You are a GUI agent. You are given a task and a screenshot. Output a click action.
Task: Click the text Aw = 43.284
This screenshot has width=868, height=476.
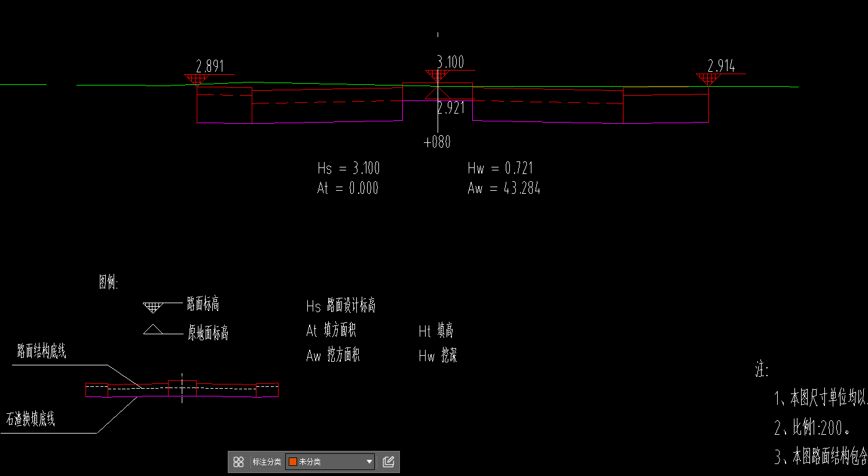504,188
